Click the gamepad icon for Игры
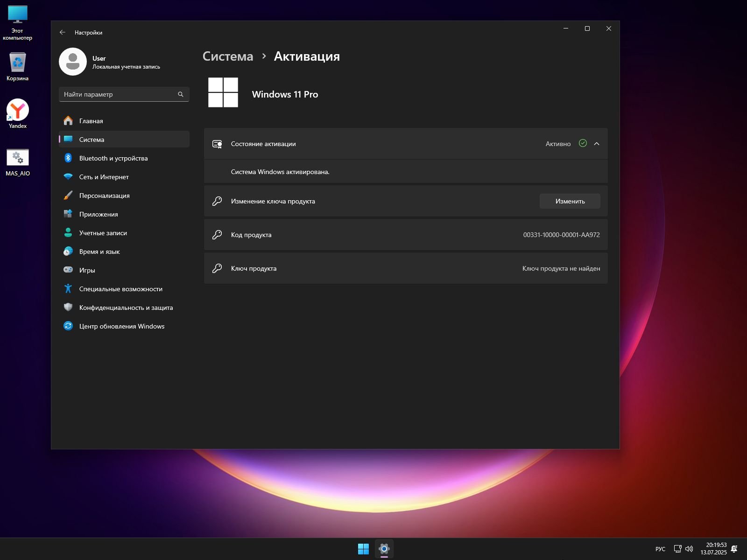 68,270
